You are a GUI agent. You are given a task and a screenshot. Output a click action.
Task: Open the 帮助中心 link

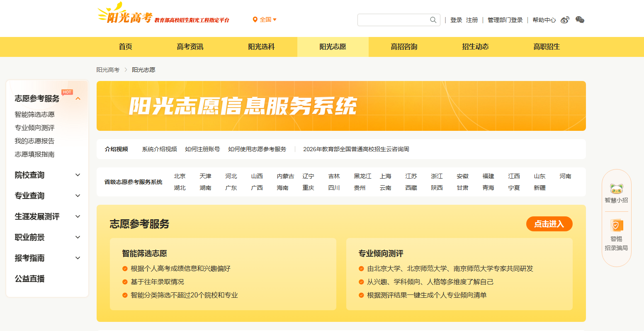(544, 20)
